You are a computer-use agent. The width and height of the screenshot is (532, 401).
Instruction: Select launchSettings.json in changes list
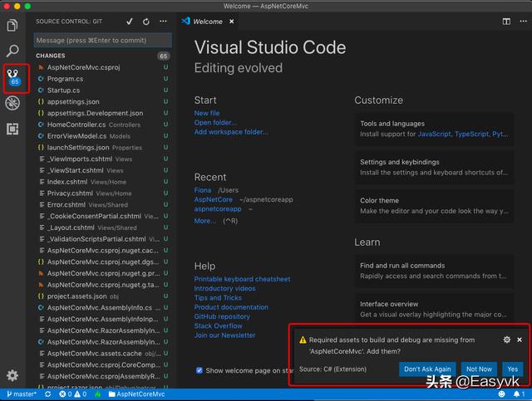(x=102, y=148)
